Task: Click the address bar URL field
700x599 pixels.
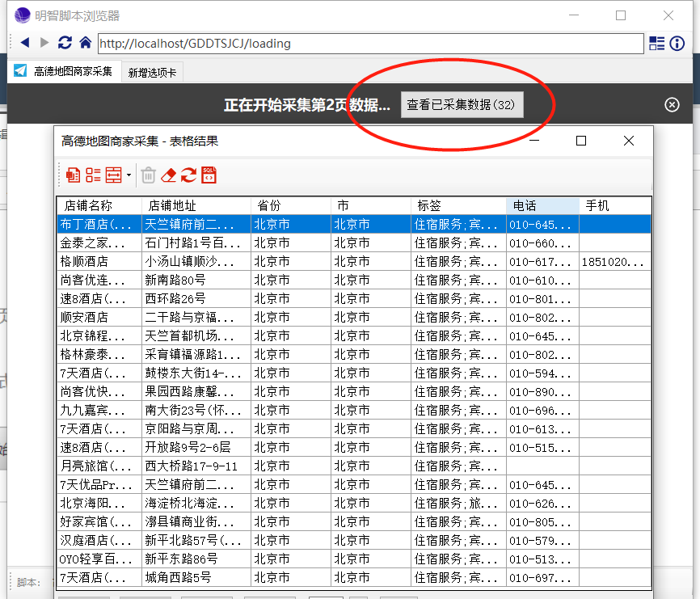Action: [370, 44]
